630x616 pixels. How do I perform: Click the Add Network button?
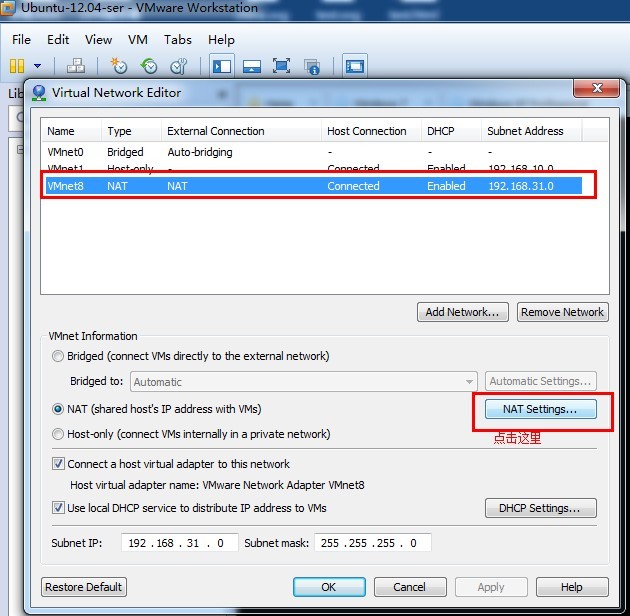click(462, 312)
